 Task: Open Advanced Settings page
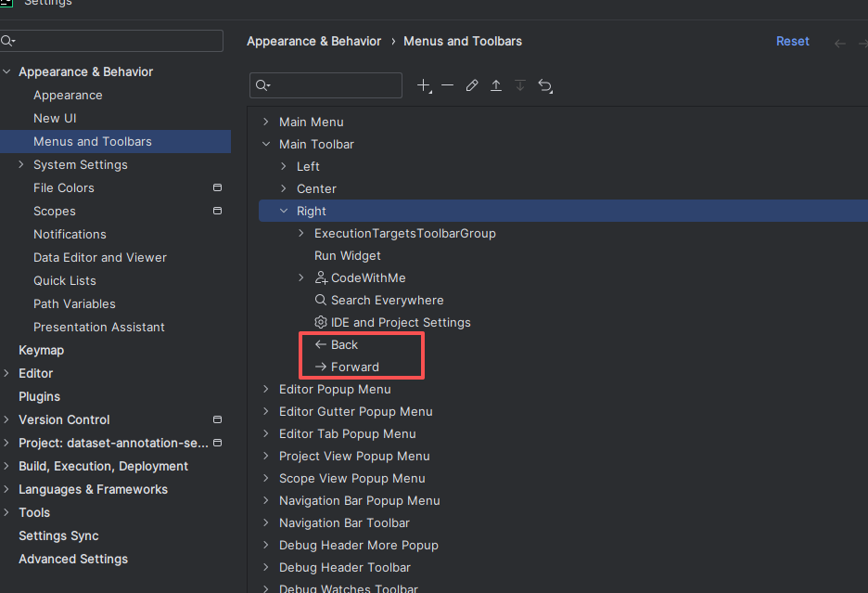click(73, 560)
